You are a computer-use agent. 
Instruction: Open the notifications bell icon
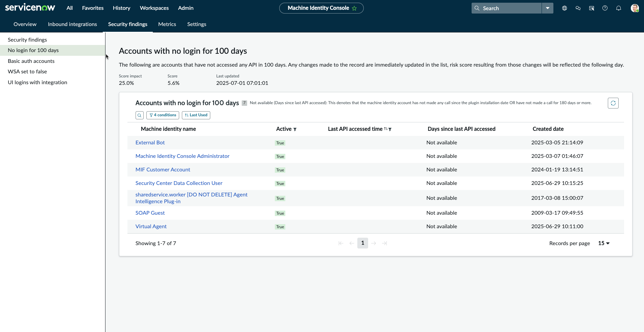[619, 8]
